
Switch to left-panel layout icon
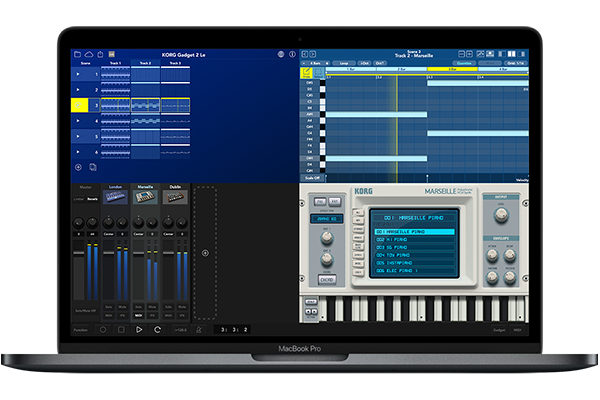pos(502,54)
